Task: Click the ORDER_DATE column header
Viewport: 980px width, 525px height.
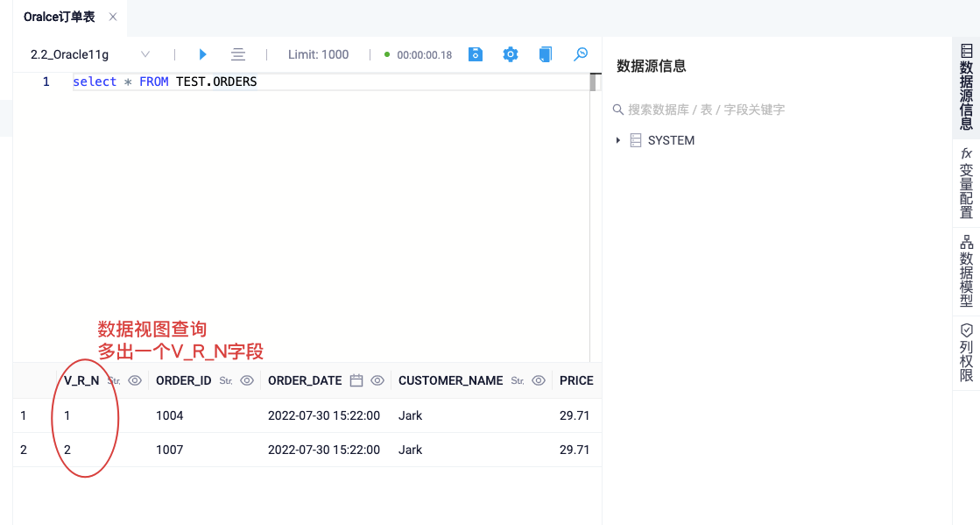Action: coord(305,380)
